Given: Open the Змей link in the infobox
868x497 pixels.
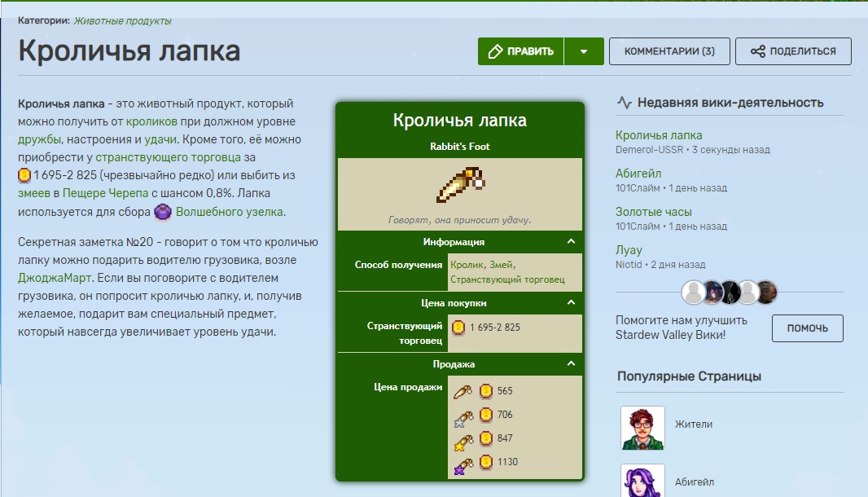Looking at the screenshot, I should pyautogui.click(x=502, y=265).
